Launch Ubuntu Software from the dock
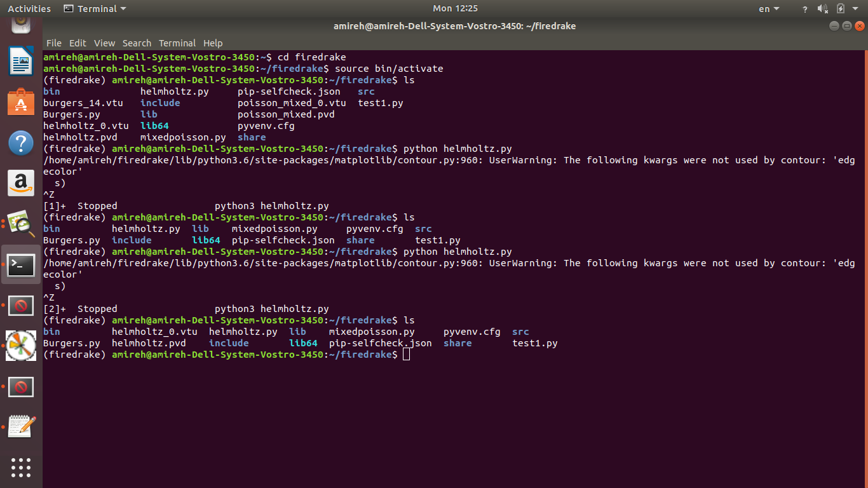 click(21, 102)
